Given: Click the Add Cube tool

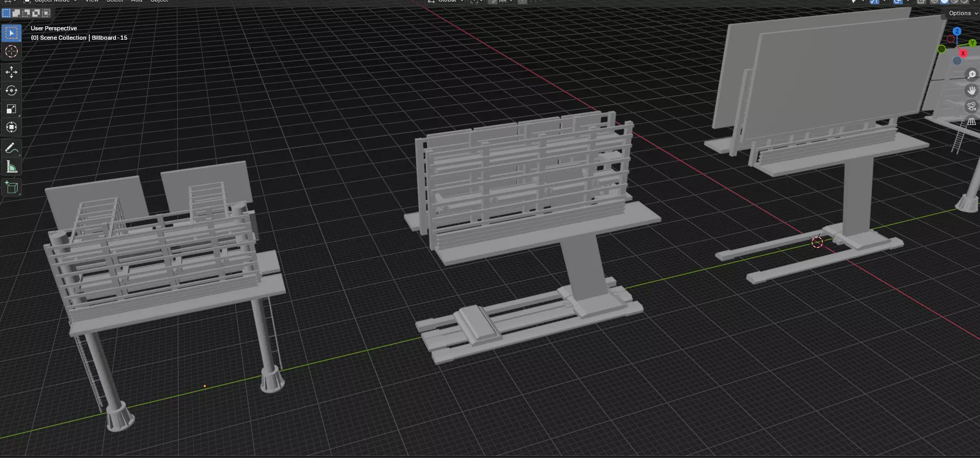Looking at the screenshot, I should pyautogui.click(x=11, y=188).
